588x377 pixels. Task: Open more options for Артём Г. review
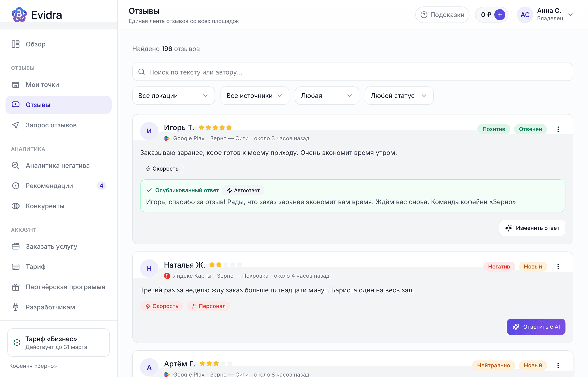558,366
